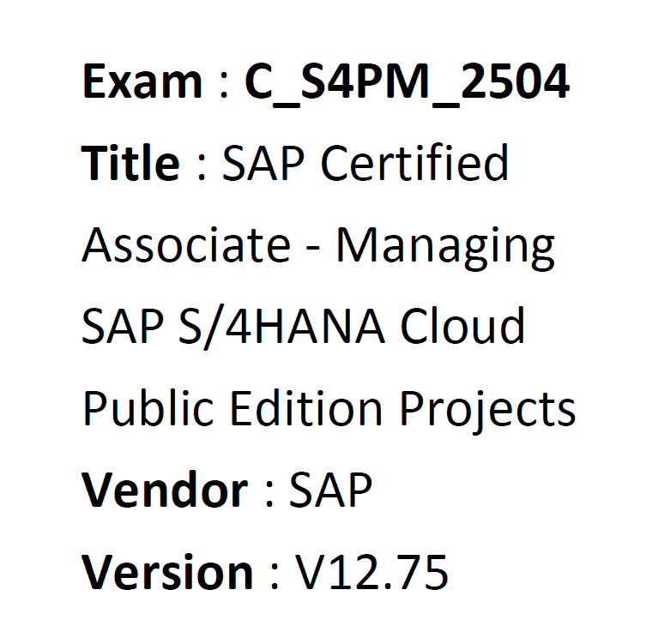Click the colon after Version

coord(275,578)
